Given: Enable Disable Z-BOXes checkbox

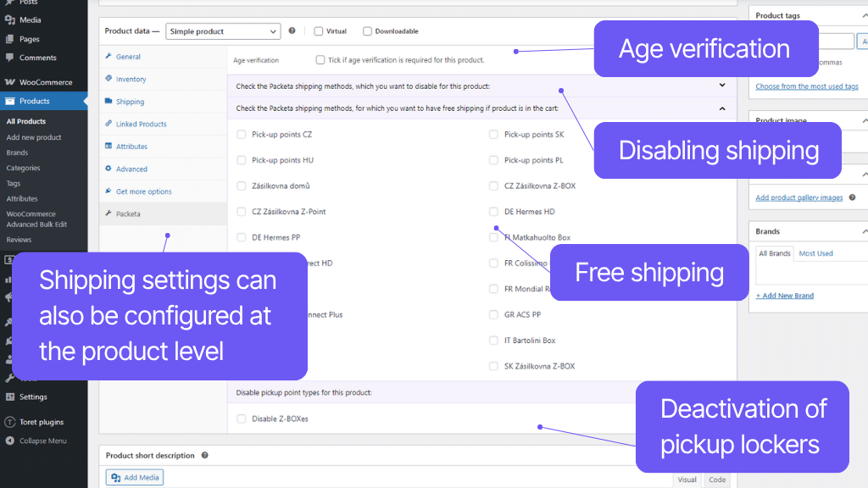Looking at the screenshot, I should [x=242, y=419].
